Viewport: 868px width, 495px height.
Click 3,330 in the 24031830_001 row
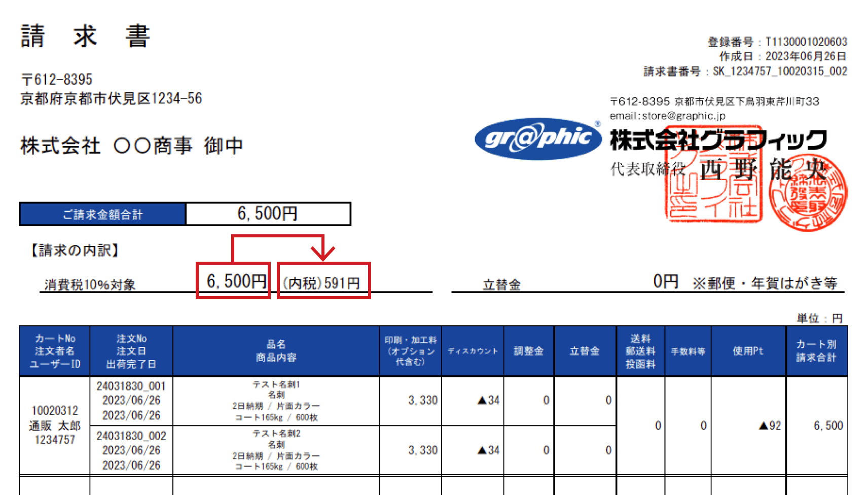coord(423,400)
